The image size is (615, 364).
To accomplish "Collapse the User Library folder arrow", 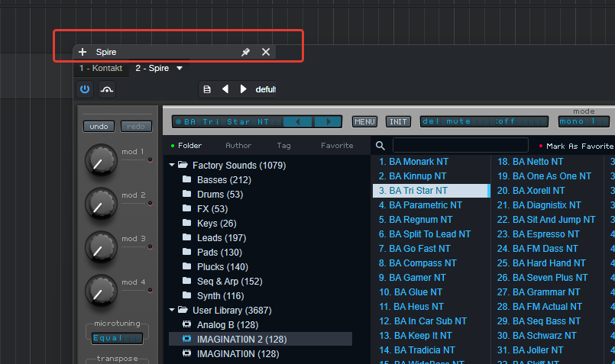I will coord(172,310).
